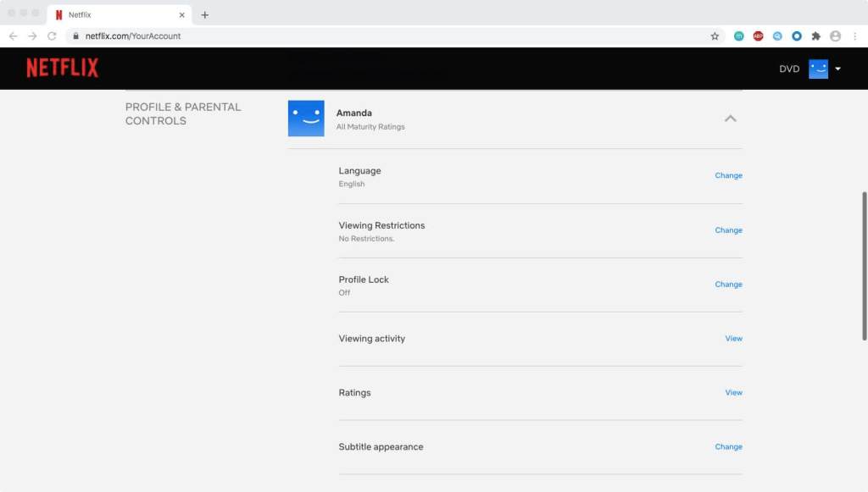Open the DVD link in the header
868x492 pixels.
789,69
